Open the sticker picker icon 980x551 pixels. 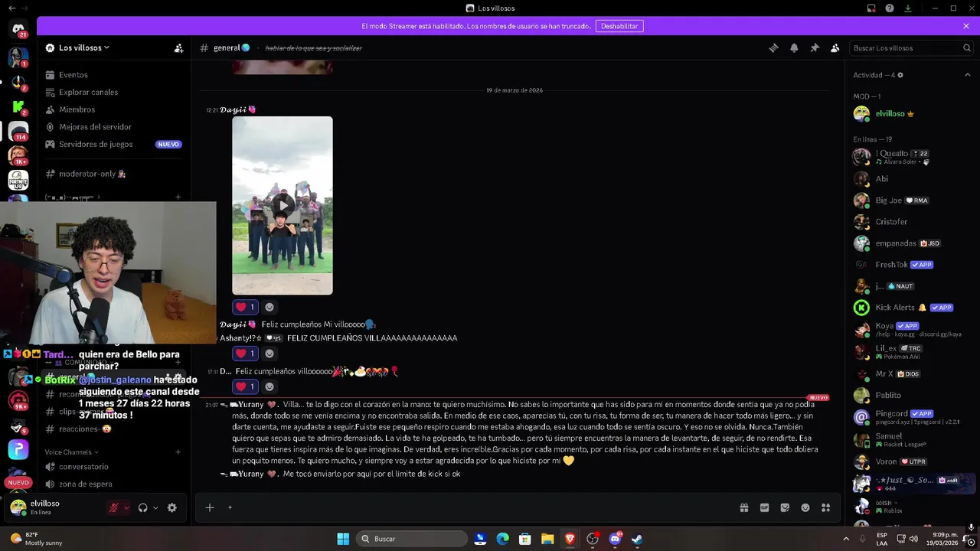click(x=785, y=507)
